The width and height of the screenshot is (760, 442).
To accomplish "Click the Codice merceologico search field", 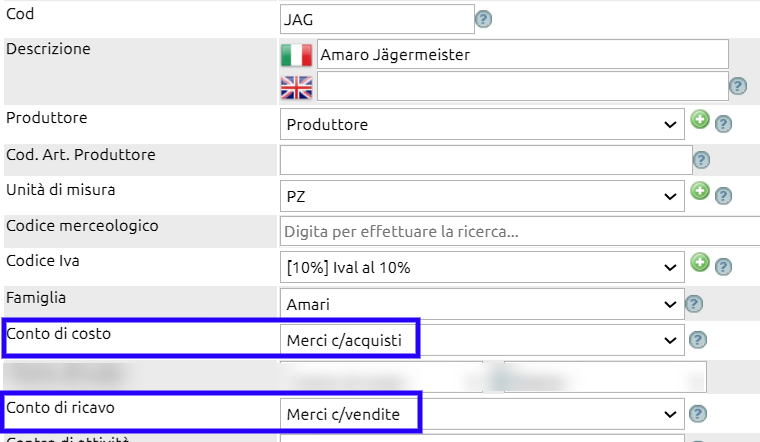I will (520, 232).
